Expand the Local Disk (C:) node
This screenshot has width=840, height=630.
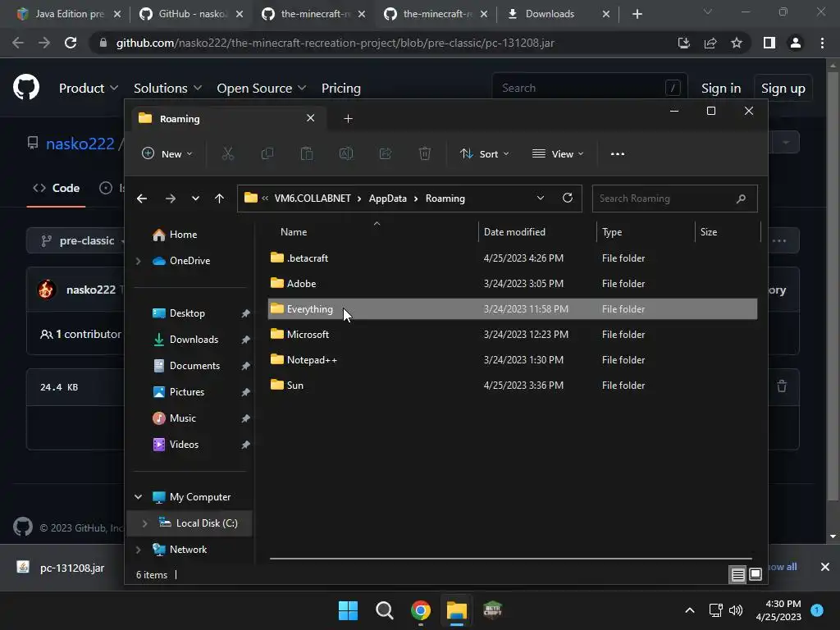pyautogui.click(x=144, y=523)
